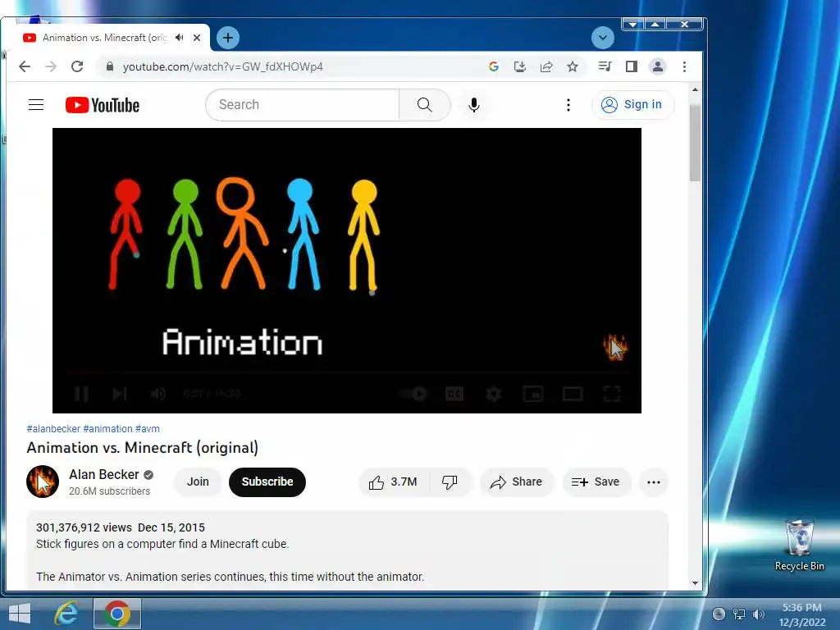Open the YouTube hamburger guide menu
This screenshot has width=840, height=630.
tap(36, 104)
